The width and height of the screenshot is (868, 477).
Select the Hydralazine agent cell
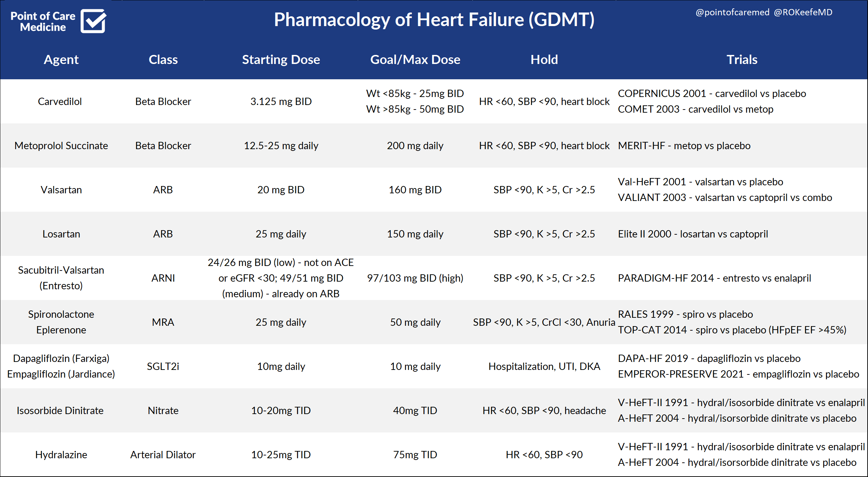click(61, 455)
